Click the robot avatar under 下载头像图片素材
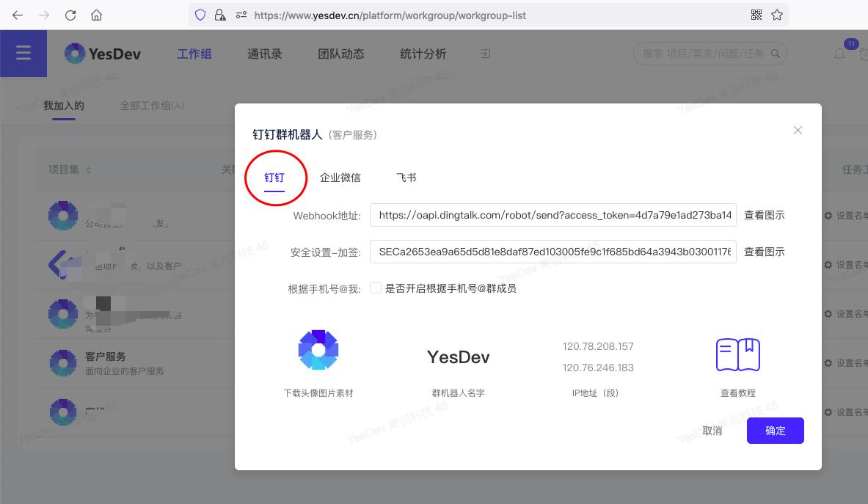This screenshot has height=504, width=868. click(318, 350)
